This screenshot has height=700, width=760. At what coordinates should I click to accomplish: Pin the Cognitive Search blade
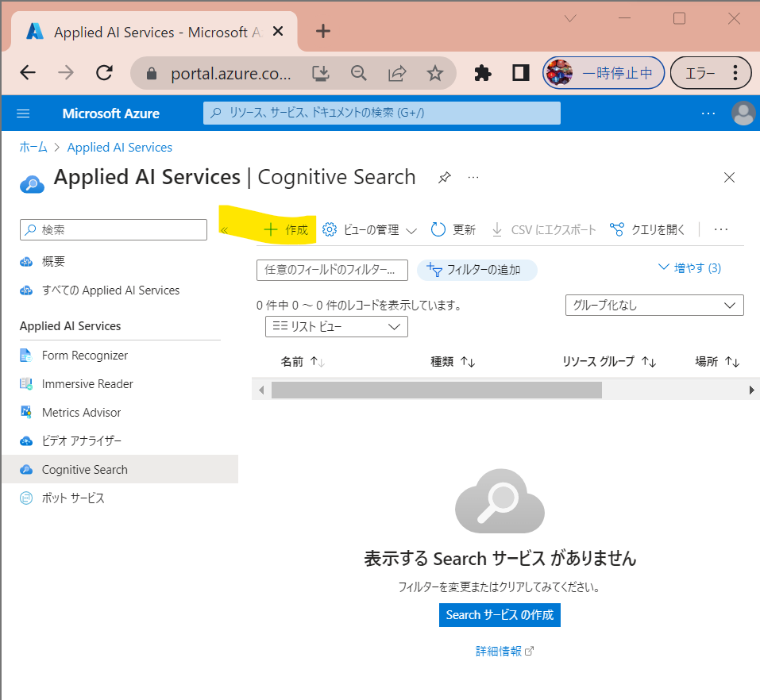pyautogui.click(x=445, y=177)
